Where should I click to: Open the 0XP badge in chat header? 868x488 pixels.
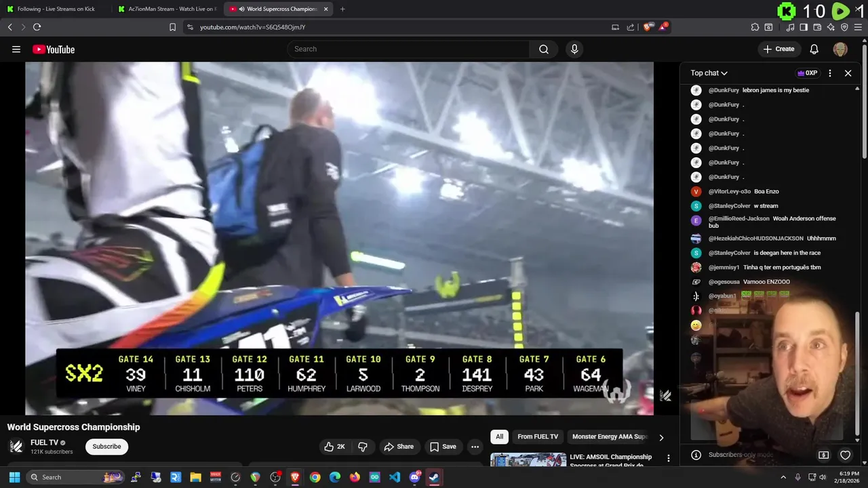[807, 73]
